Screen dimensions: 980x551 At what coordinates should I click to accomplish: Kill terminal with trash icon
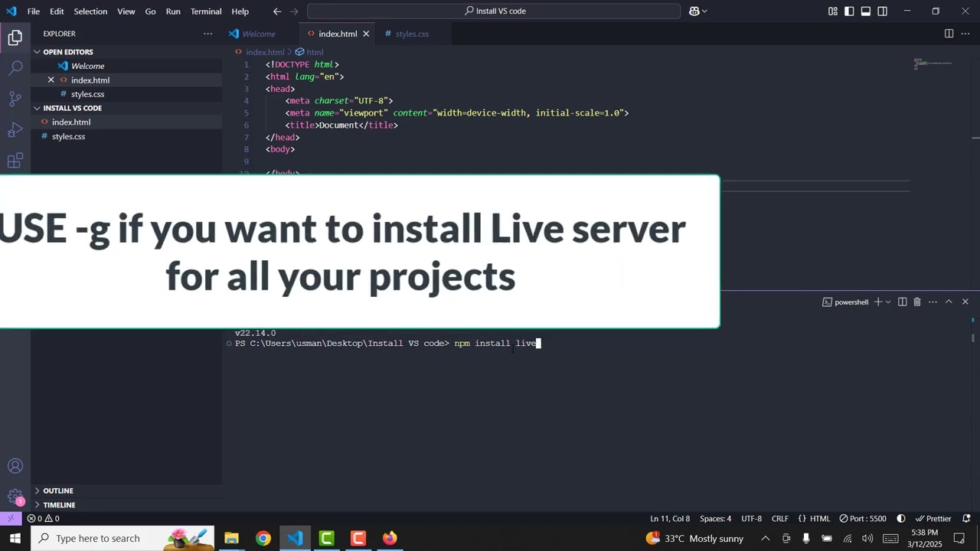917,302
